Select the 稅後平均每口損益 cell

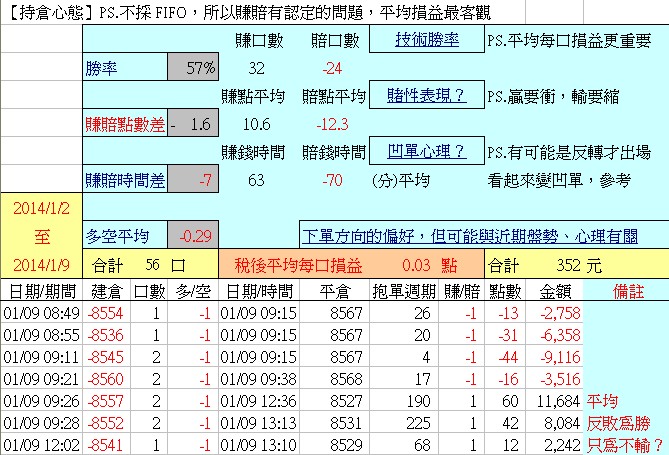[299, 265]
